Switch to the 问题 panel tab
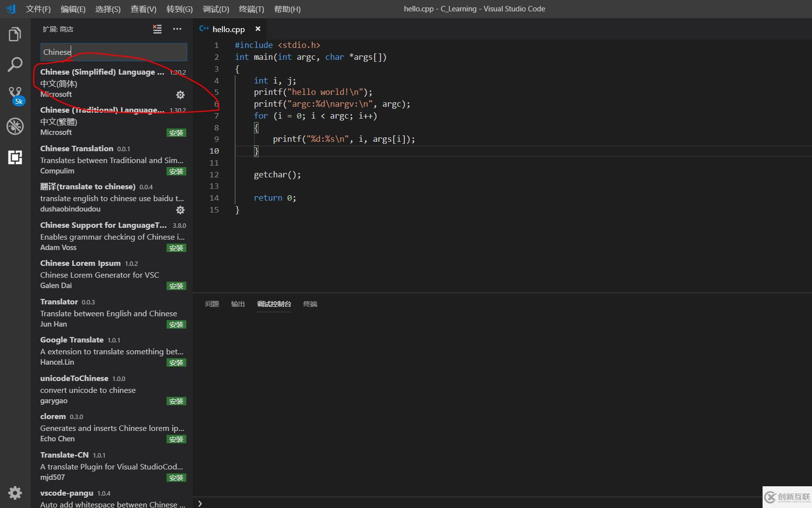Image resolution: width=812 pixels, height=508 pixels. [x=212, y=304]
